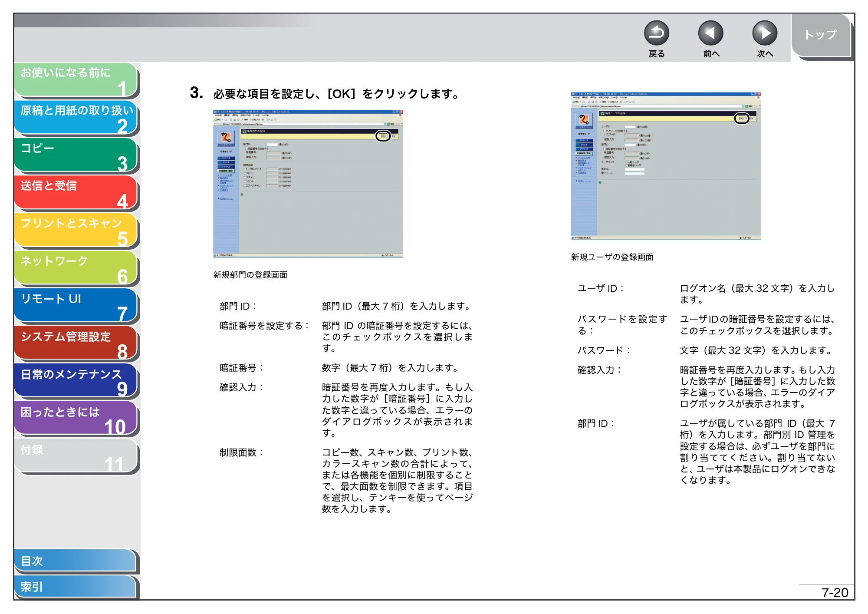Open the 索引 index page
The image size is (868, 614).
[76, 587]
